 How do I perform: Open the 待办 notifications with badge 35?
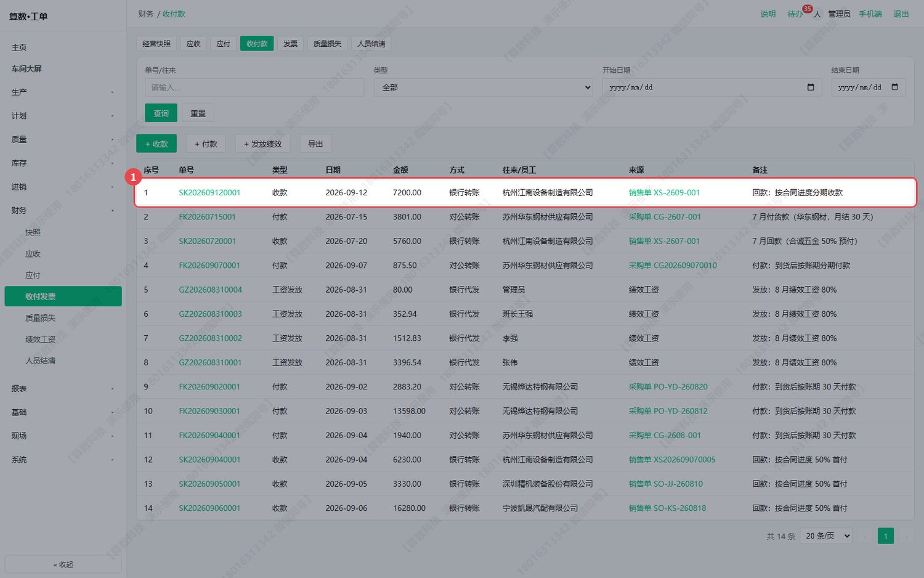795,14
